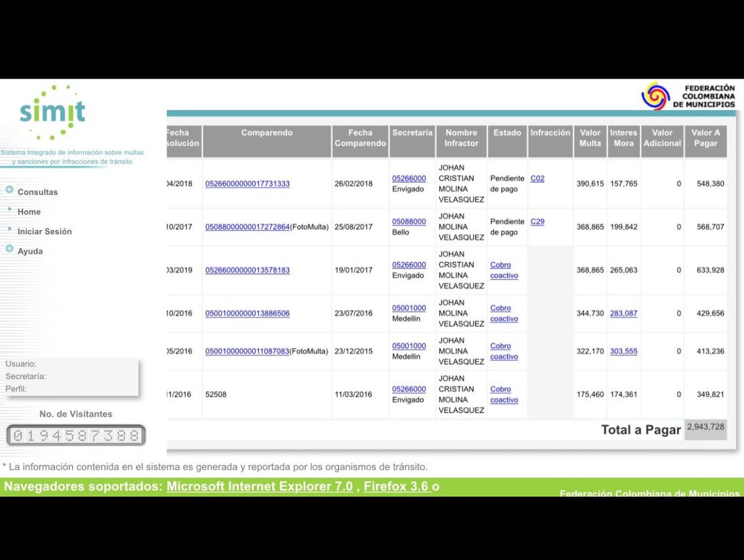Click the Fecha Comparendo column header
Viewport: 744px width, 560px height.
(x=360, y=142)
